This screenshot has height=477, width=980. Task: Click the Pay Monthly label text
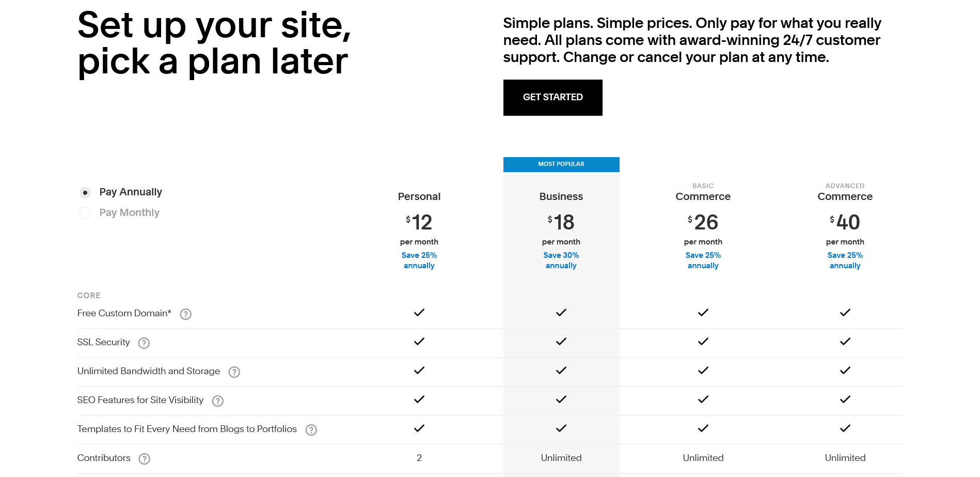[x=130, y=213]
